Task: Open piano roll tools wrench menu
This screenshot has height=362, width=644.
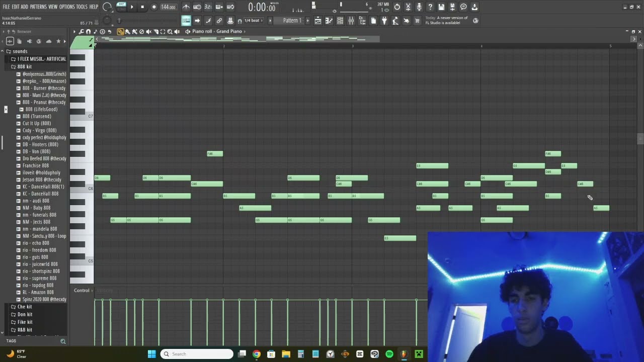Action: pyautogui.click(x=81, y=31)
